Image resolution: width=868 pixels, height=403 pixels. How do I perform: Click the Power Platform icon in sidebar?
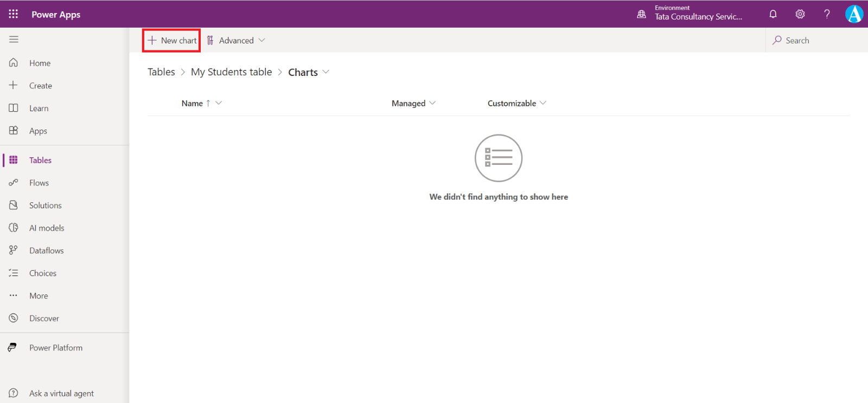[13, 348]
